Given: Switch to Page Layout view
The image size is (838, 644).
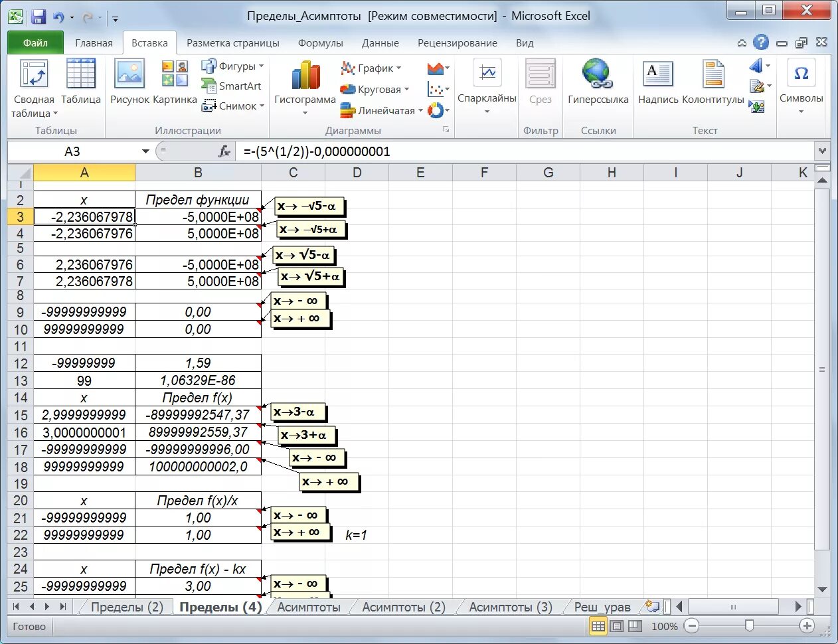Looking at the screenshot, I should [617, 626].
